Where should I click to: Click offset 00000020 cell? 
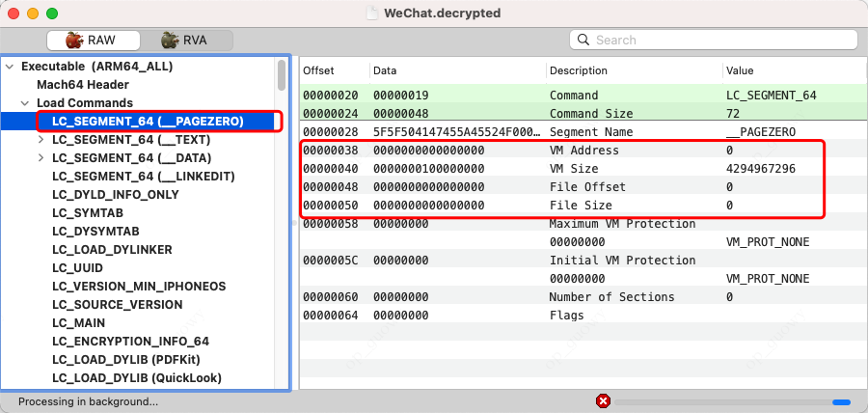(331, 96)
